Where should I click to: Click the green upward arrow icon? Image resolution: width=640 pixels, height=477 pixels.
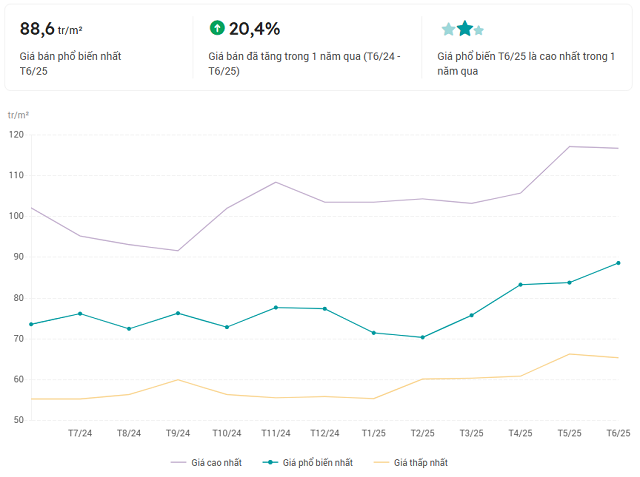click(217, 28)
